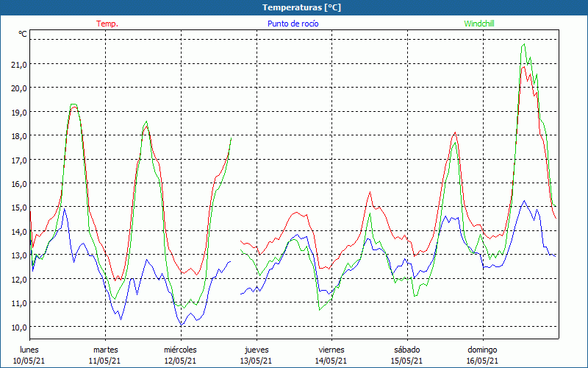Click the 11,0 y-axis value
This screenshot has width=588, height=368.
[19, 302]
